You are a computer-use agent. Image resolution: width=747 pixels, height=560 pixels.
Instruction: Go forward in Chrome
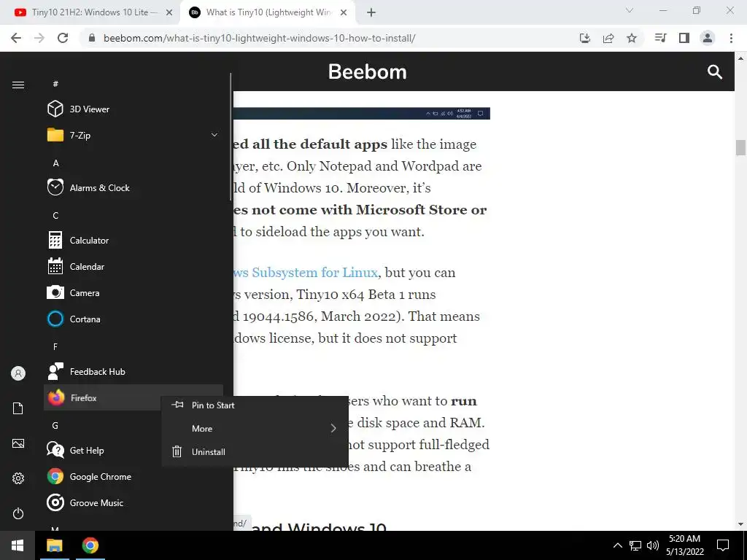click(39, 38)
